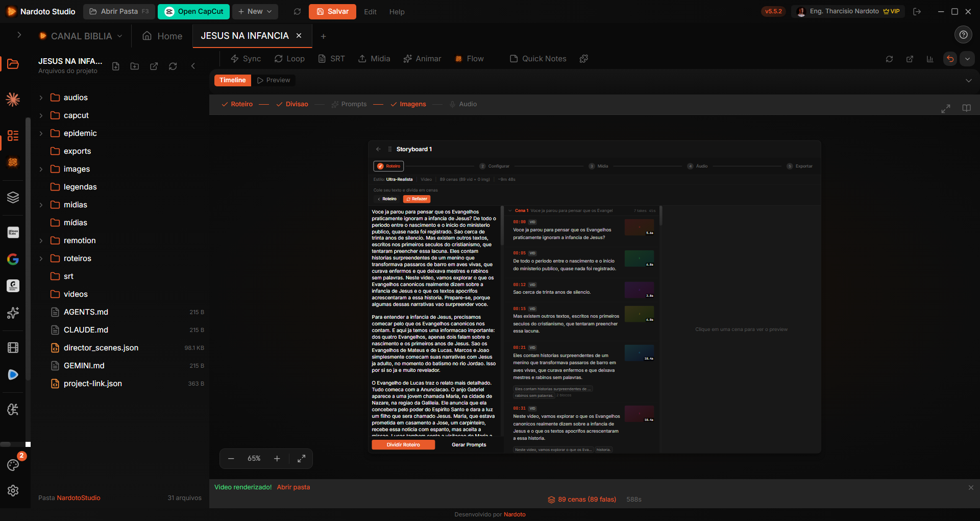Increase zoom with the plus button
980x521 pixels.
tap(277, 459)
